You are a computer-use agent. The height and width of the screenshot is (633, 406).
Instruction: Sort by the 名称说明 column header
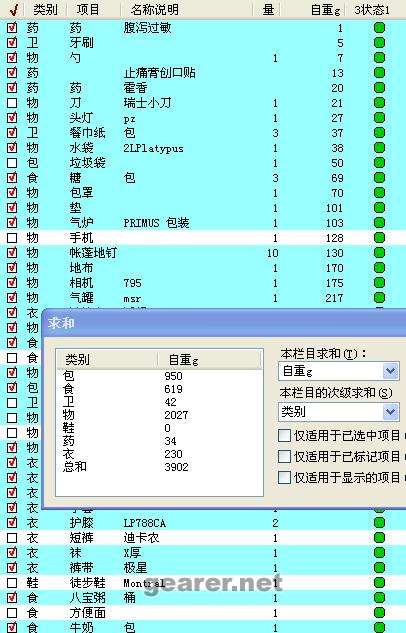click(x=154, y=9)
